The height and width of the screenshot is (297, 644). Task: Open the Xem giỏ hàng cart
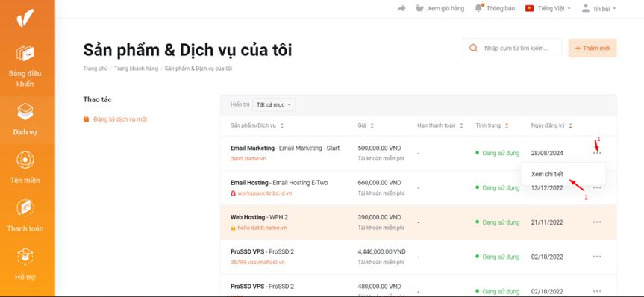click(440, 9)
